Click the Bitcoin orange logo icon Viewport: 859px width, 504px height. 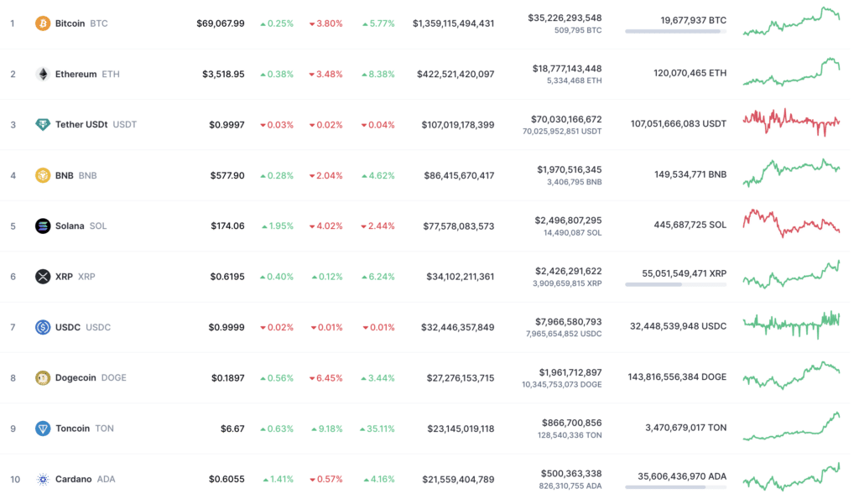43,23
